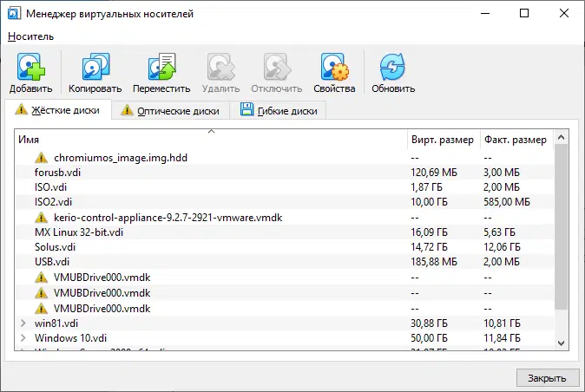585x392 pixels.
Task: Expand the Windows 10.vdi tree entry
Action: [x=23, y=337]
